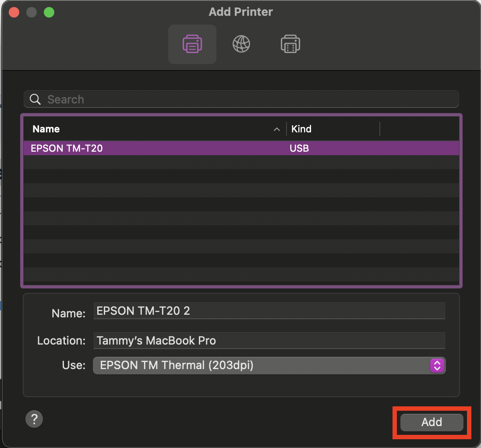The image size is (481, 448).
Task: Zoom the window with green button
Action: pyautogui.click(x=49, y=12)
